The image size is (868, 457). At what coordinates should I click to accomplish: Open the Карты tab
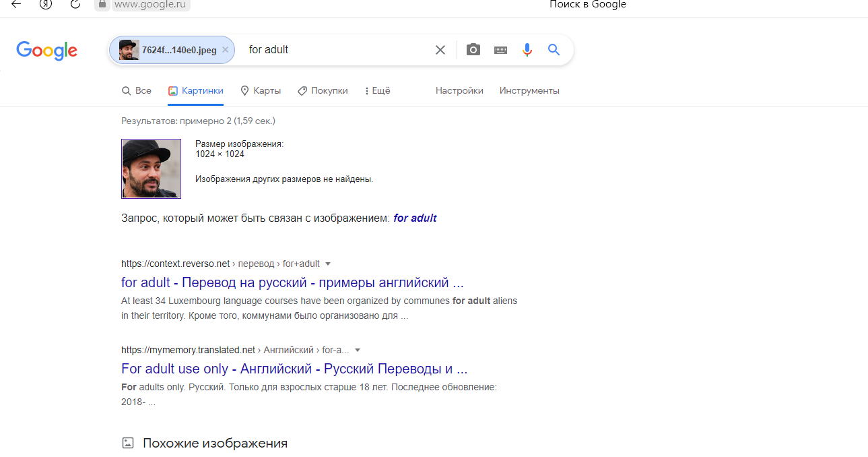tap(261, 91)
